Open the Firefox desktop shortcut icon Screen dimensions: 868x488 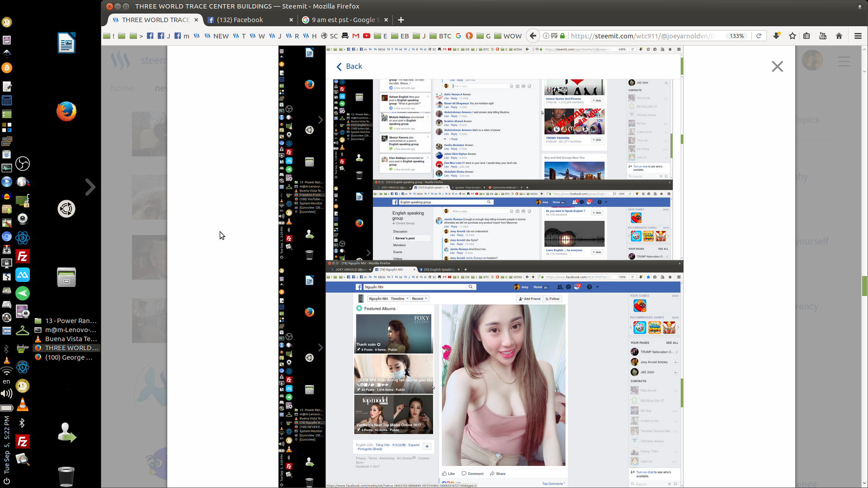click(x=66, y=111)
